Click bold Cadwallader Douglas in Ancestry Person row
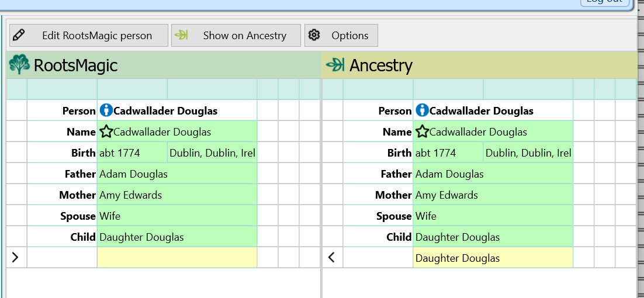Image resolution: width=644 pixels, height=298 pixels. 482,110
